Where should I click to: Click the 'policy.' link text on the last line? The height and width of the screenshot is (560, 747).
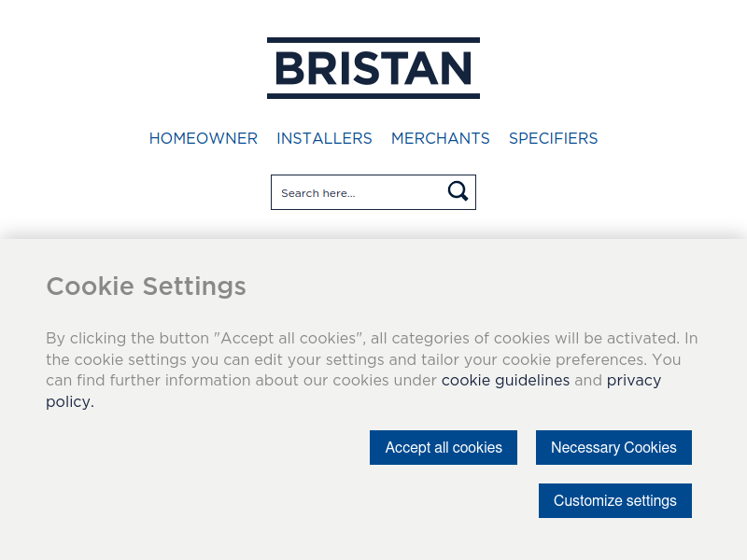tap(67, 402)
